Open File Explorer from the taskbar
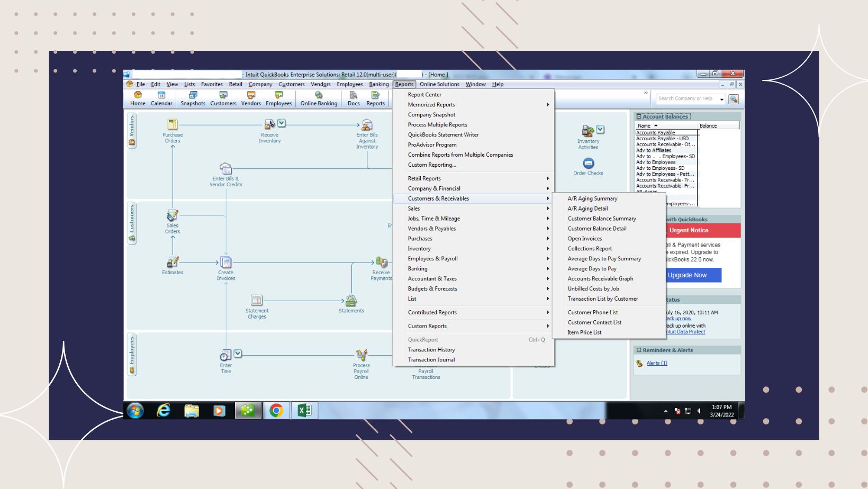The height and width of the screenshot is (489, 868). (192, 411)
